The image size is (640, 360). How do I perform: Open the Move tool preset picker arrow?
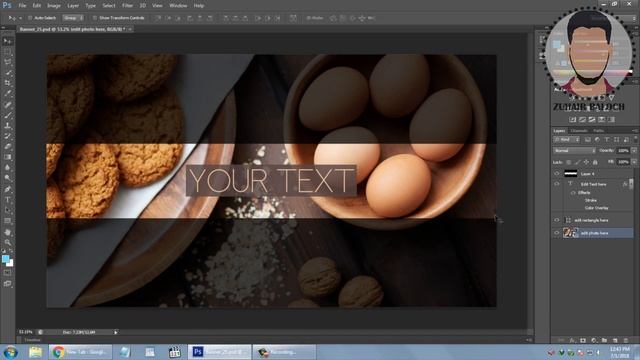point(20,18)
